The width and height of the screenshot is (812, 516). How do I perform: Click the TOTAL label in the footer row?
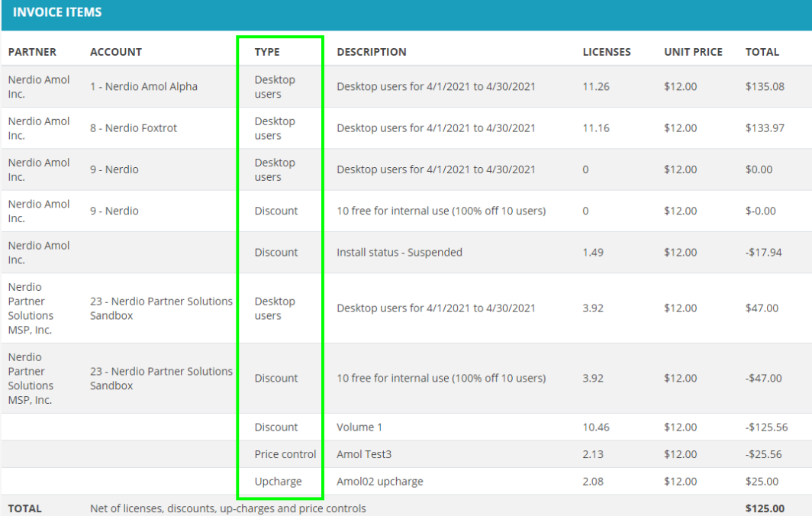(25, 508)
